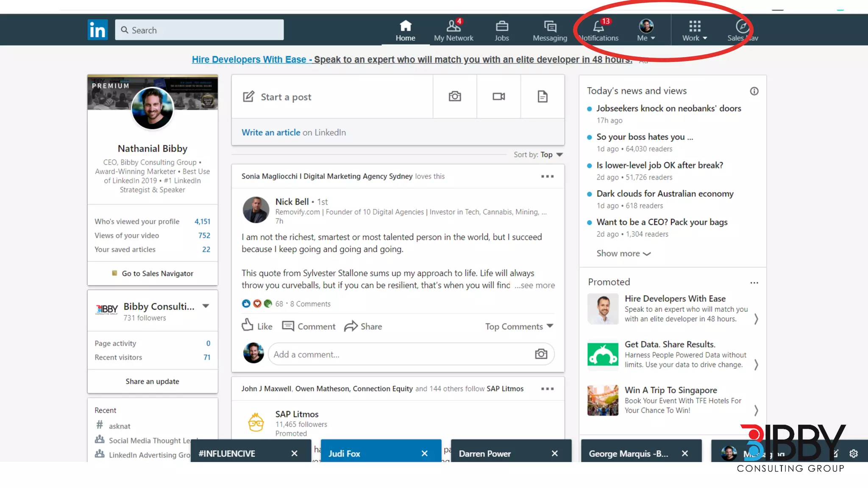Click the info icon beside Today's news

click(754, 91)
